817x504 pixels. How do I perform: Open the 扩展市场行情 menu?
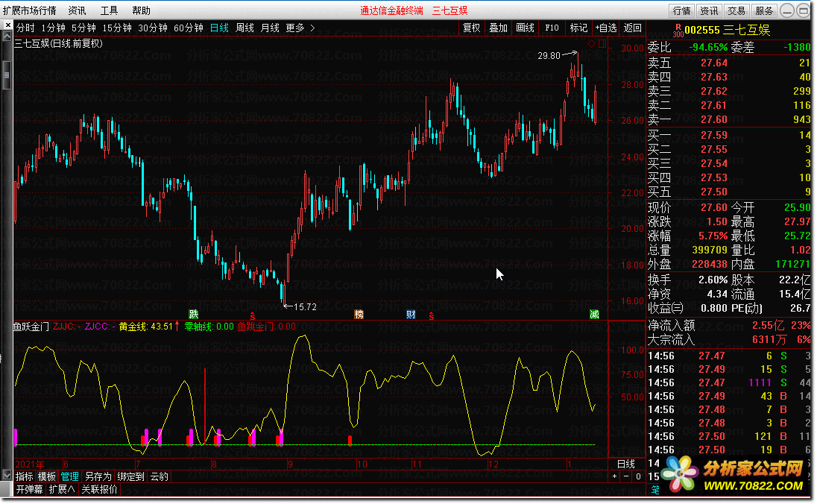coord(29,10)
